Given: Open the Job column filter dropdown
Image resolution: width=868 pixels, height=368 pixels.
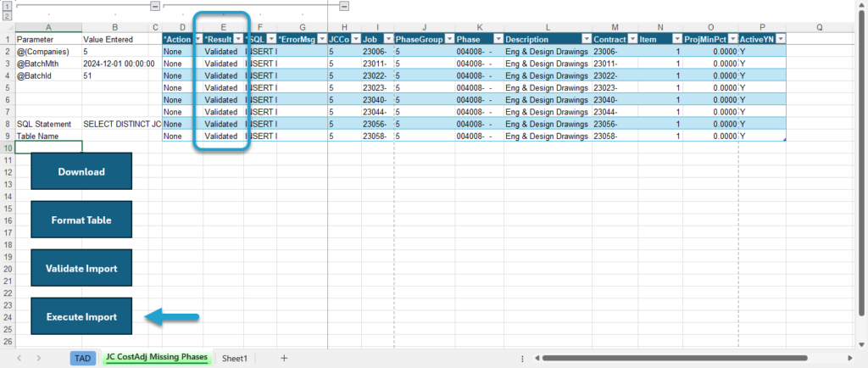Looking at the screenshot, I should (387, 39).
